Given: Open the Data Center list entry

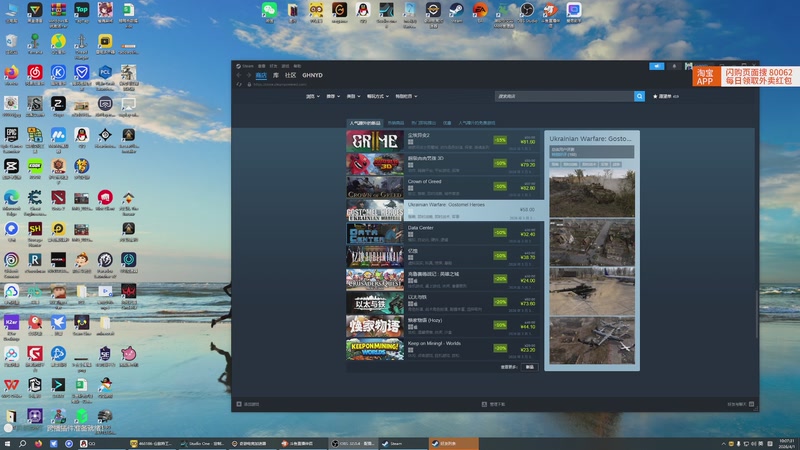Looking at the screenshot, I should [443, 234].
